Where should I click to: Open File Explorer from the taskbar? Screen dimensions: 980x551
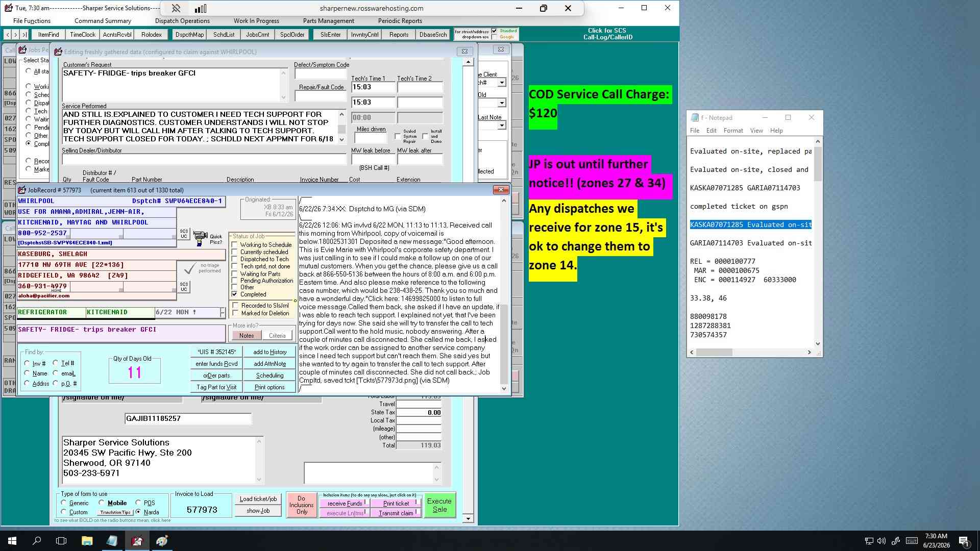[87, 541]
